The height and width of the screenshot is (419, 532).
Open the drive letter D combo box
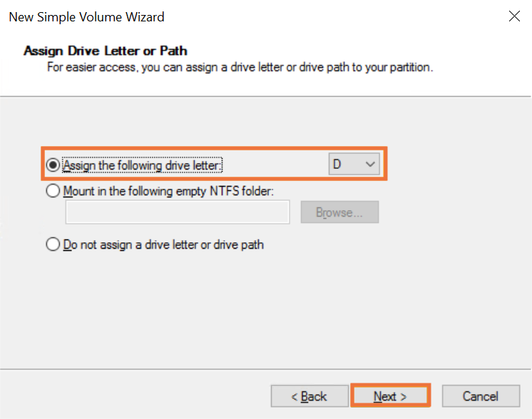tap(354, 164)
